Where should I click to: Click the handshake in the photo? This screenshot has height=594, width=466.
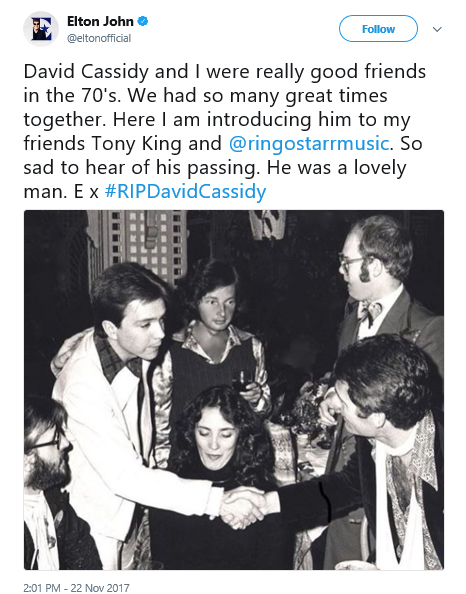(242, 507)
